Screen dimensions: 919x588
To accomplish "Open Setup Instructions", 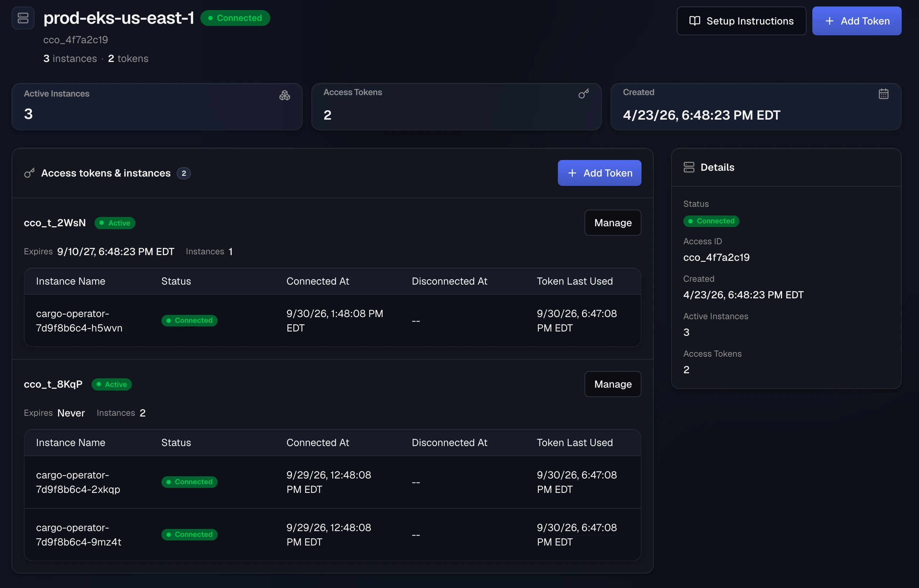I will [x=741, y=21].
